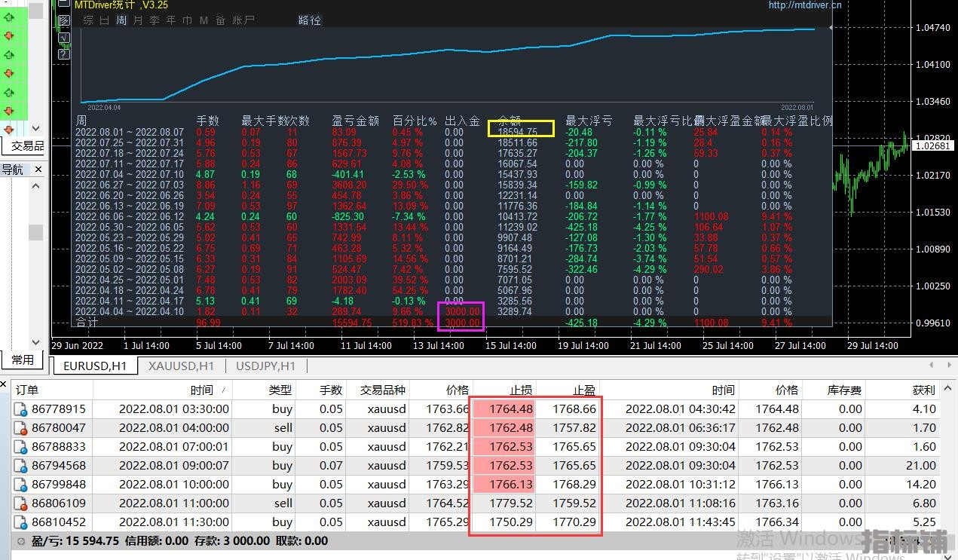Click take profit value 1770.29

(574, 522)
